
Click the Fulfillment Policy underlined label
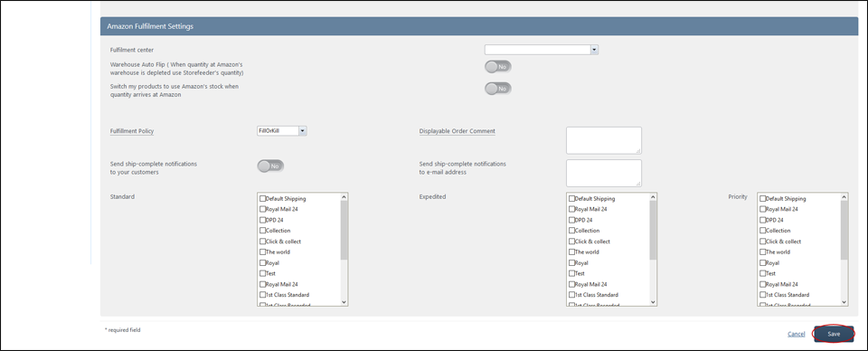pos(132,131)
